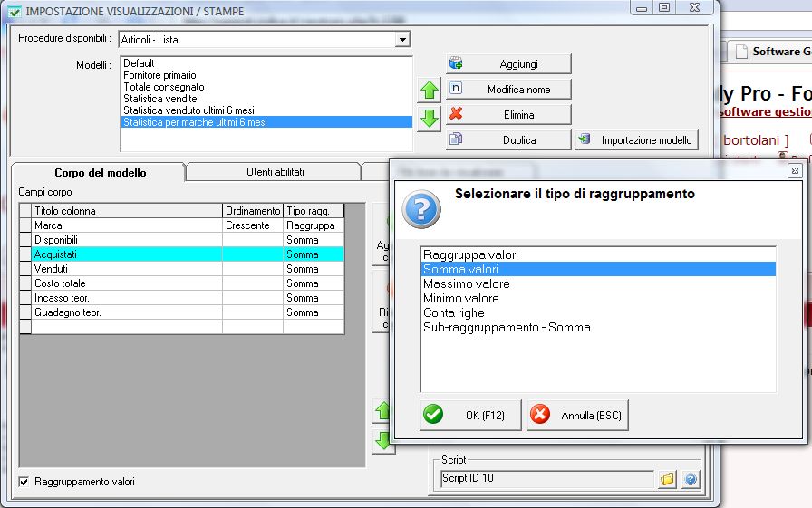
Task: Select Statistica per marche ultimi 6 mesi
Action: click(x=266, y=122)
